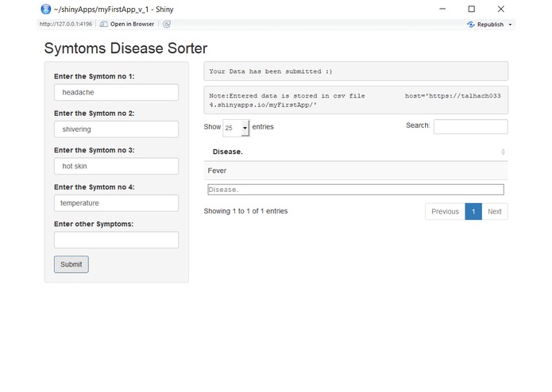Screen dimensions: 552x392
Task: Open the Republish dropdown arrow
Action: (510, 25)
